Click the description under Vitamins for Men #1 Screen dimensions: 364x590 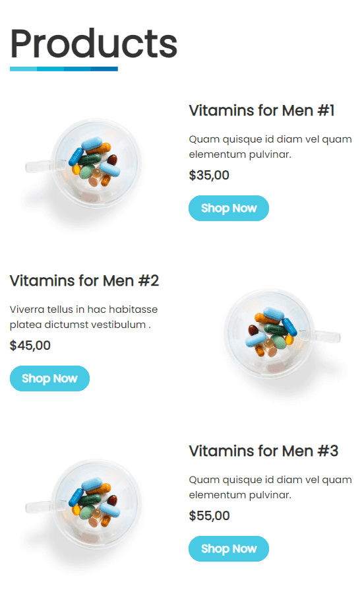pyautogui.click(x=270, y=147)
